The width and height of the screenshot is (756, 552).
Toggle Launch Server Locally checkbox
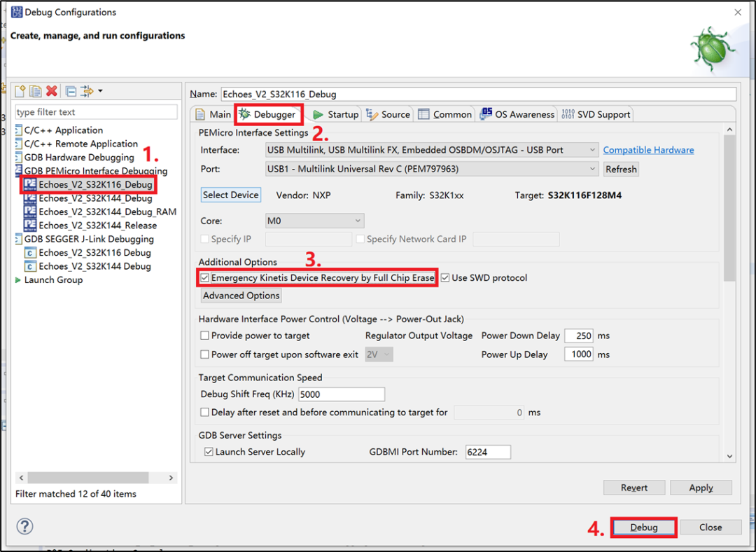tap(209, 452)
